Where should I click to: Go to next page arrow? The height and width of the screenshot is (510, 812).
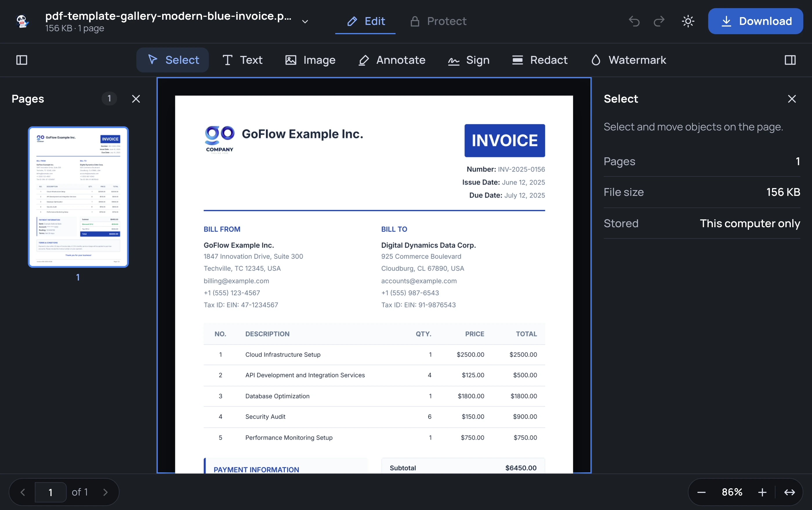click(105, 492)
